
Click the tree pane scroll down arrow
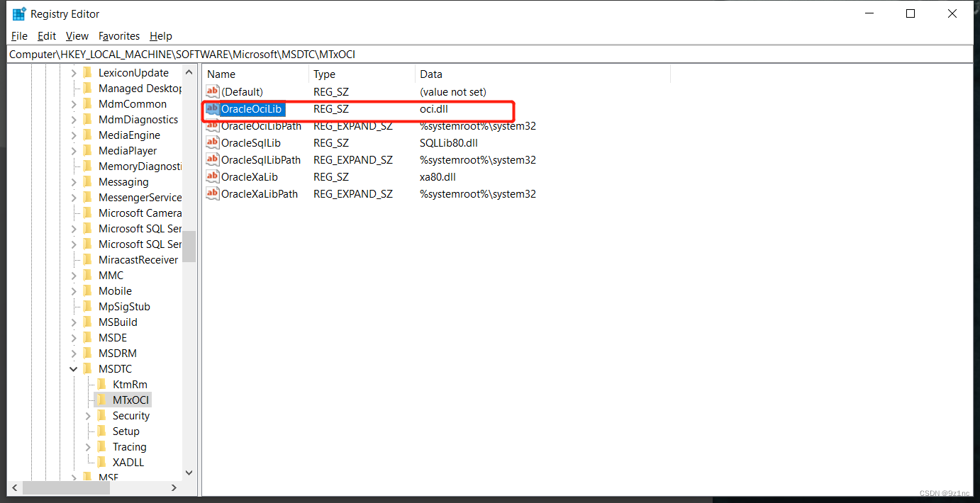[x=189, y=473]
